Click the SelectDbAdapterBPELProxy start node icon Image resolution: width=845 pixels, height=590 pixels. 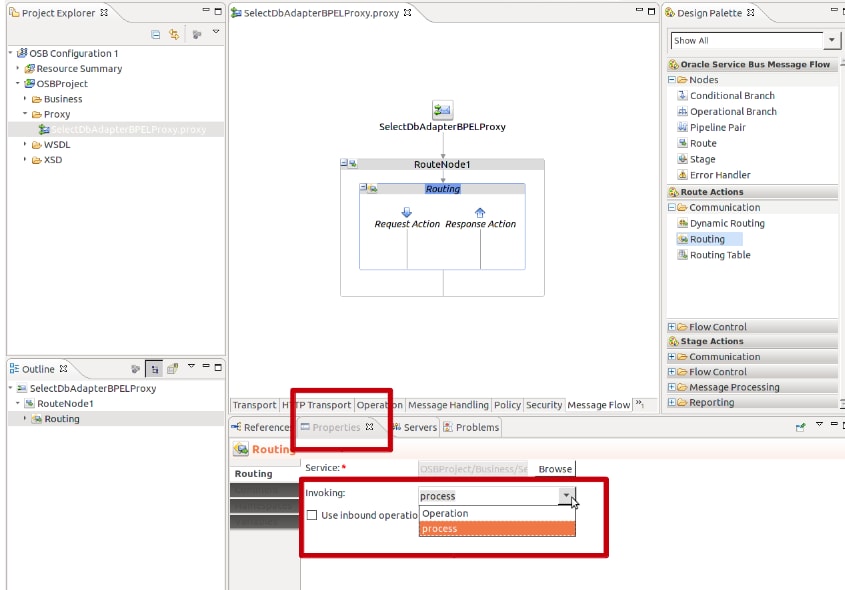(442, 110)
